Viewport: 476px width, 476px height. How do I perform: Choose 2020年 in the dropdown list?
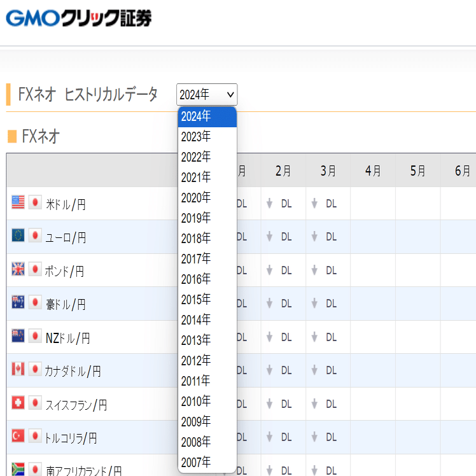(x=207, y=198)
